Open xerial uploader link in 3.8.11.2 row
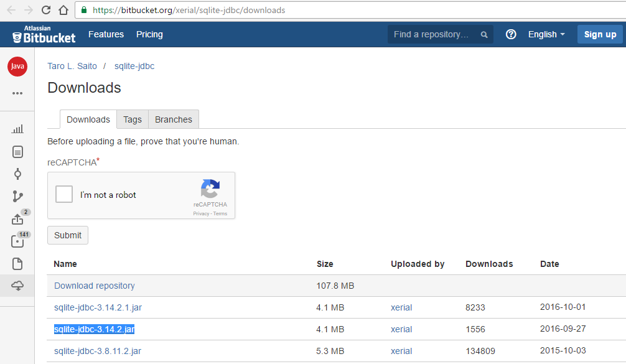This screenshot has height=364, width=626. pos(401,351)
